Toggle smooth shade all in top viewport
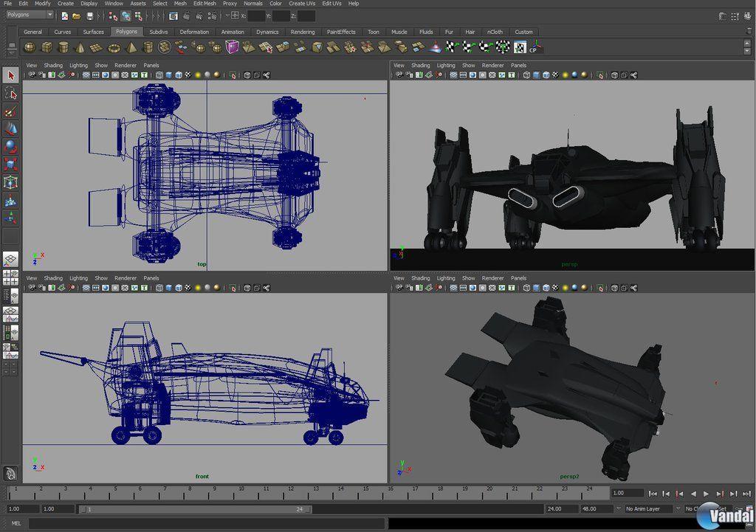756x532 pixels. [169, 75]
